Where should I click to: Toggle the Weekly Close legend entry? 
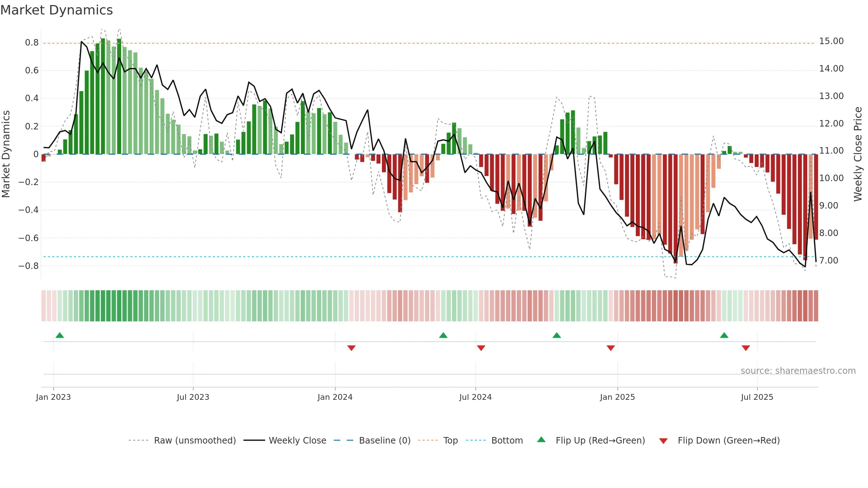click(x=285, y=440)
